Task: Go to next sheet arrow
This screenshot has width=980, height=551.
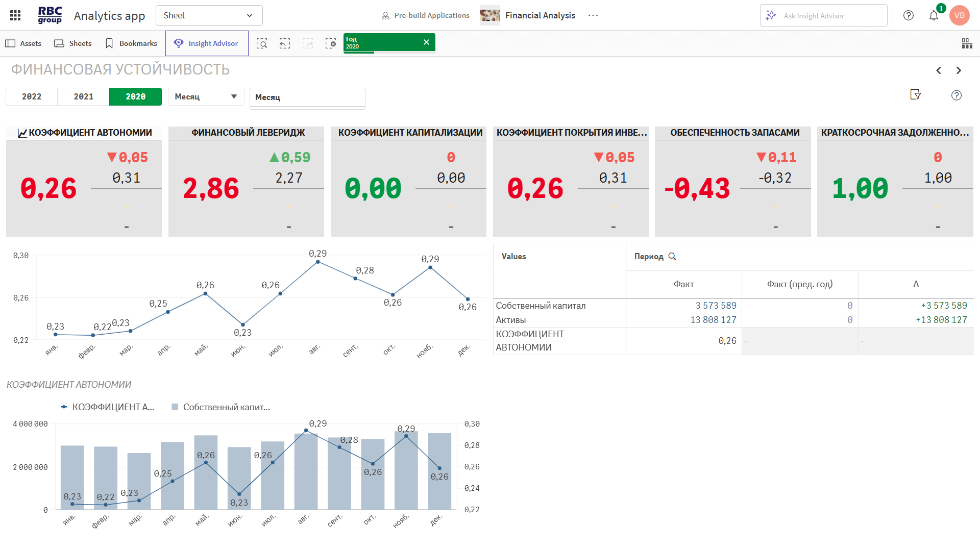Action: pyautogui.click(x=959, y=70)
